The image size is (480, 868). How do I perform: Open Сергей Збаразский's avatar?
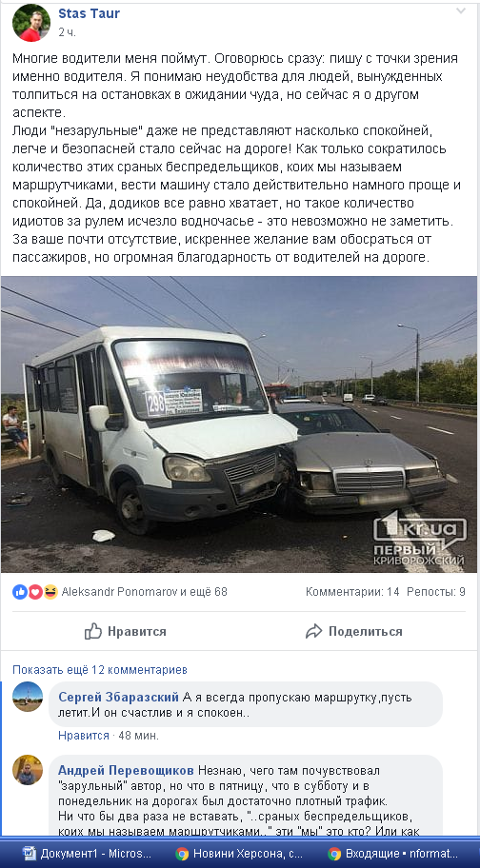click(x=28, y=697)
